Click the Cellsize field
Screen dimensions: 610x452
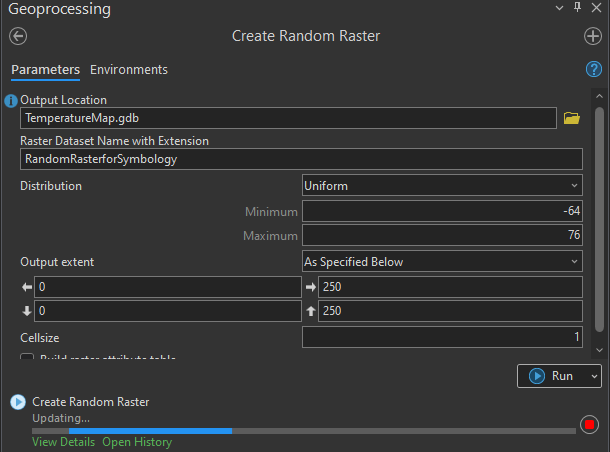(442, 337)
